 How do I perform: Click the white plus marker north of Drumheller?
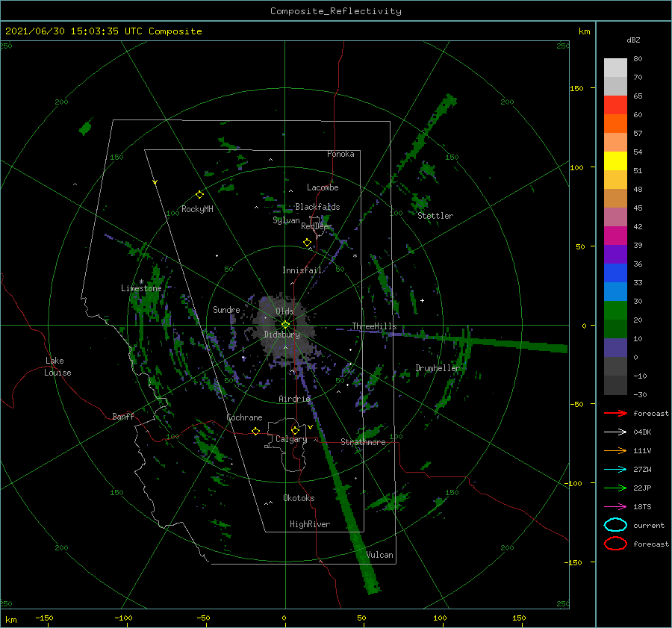422,300
